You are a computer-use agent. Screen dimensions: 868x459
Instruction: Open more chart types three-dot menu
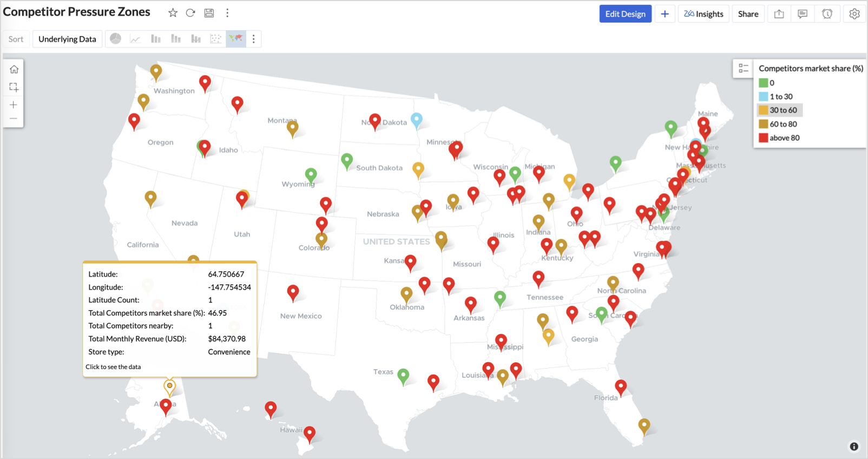pos(253,39)
